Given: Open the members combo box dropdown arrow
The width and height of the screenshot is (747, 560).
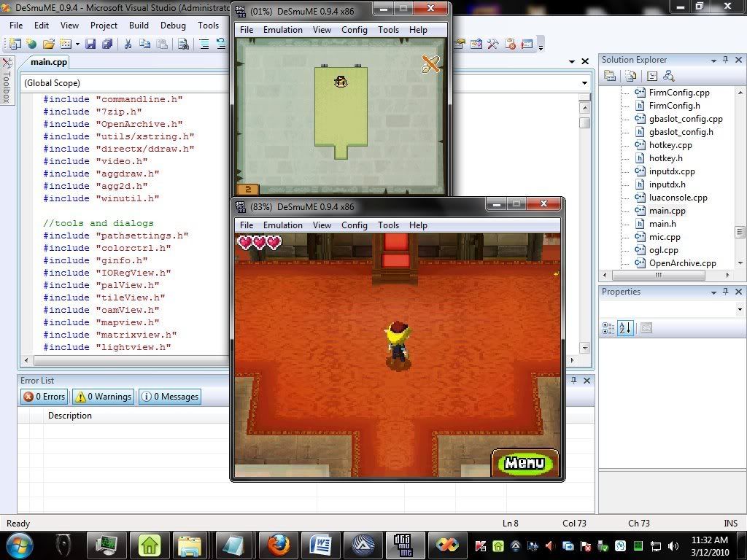Looking at the screenshot, I should [584, 83].
